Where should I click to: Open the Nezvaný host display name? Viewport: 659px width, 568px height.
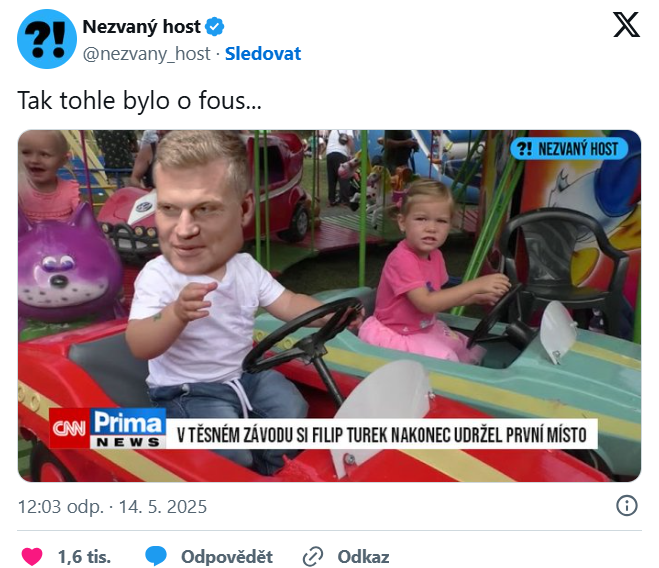pos(141,27)
